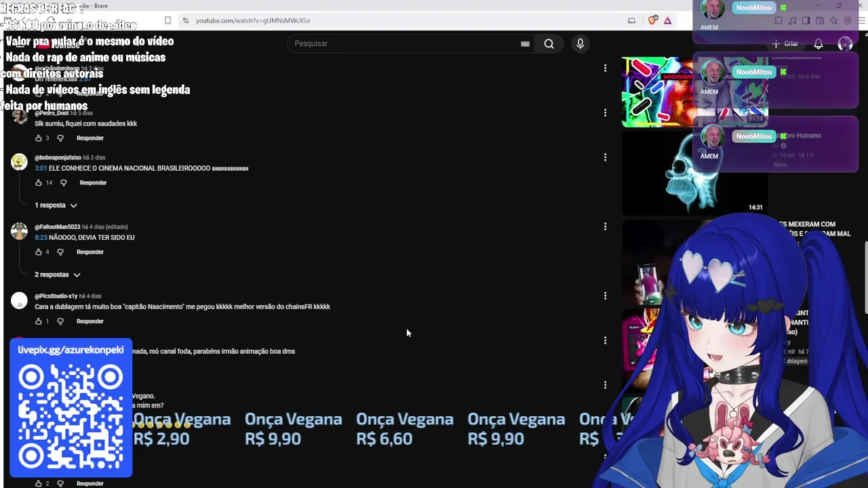Expand '1 resposta' under bobeaponjafalso comment
868x488 pixels.
click(56, 205)
